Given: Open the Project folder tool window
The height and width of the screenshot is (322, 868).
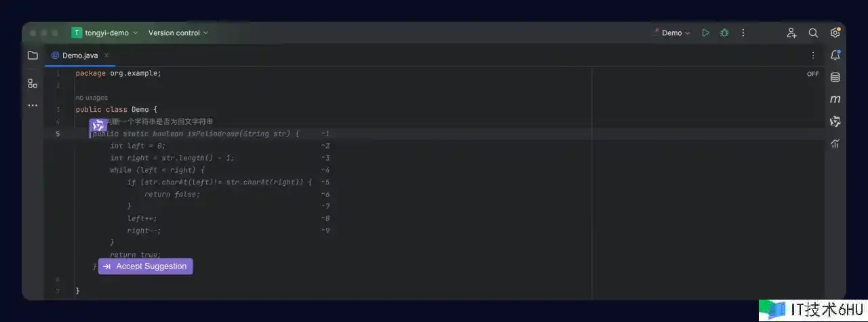Looking at the screenshot, I should [33, 56].
